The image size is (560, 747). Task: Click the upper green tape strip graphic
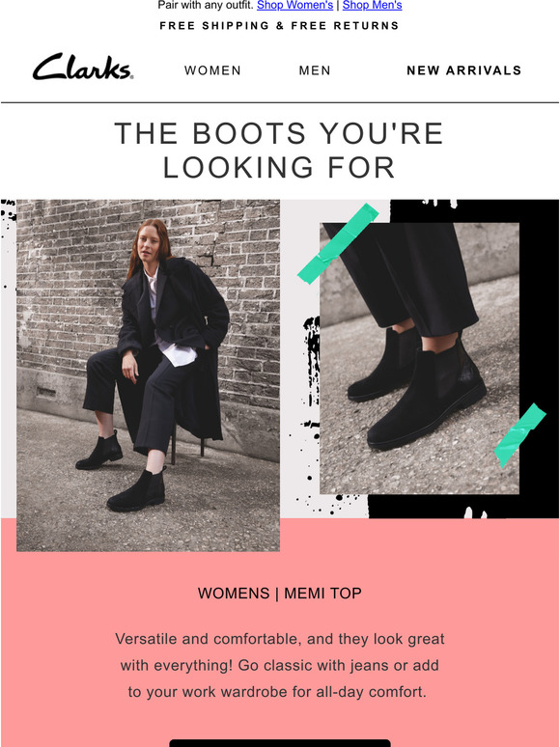click(338, 243)
